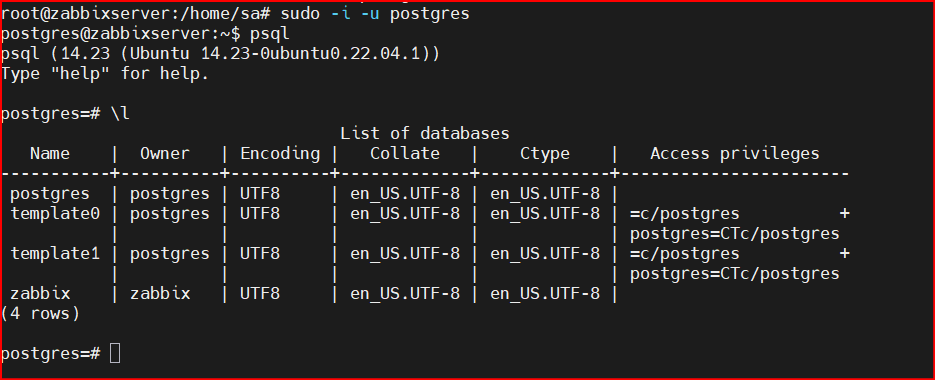Click the "zabbix" database name in the list

41,294
